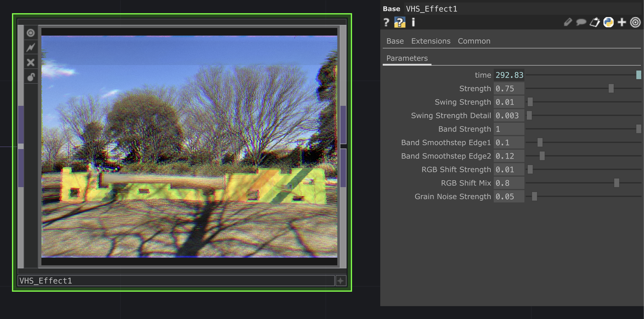Open the Python language icon on the right
Viewport: 644px width, 319px height.
pos(608,22)
